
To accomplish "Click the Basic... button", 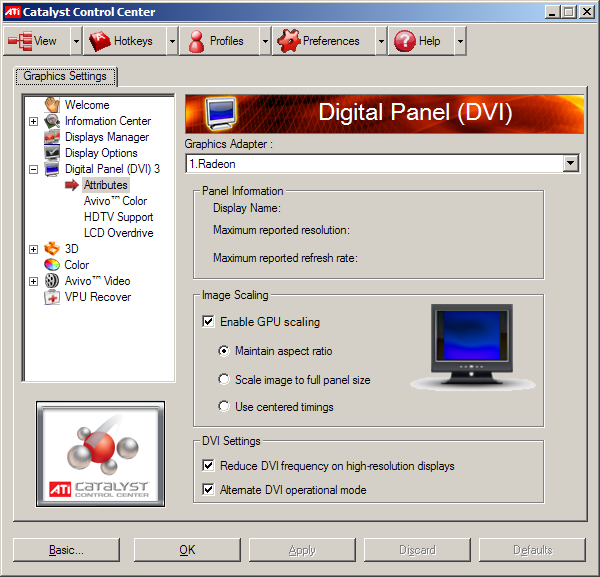I will [66, 550].
